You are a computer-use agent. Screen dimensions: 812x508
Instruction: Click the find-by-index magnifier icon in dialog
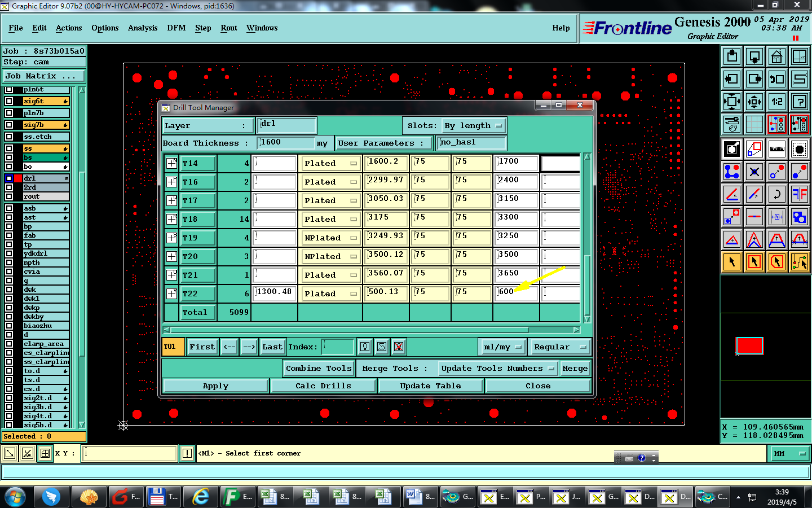[x=365, y=347]
